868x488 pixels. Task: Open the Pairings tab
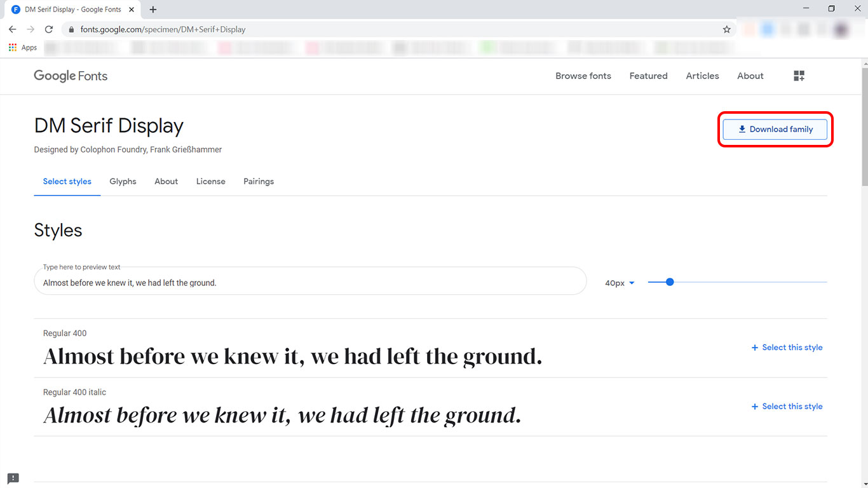[x=259, y=181]
